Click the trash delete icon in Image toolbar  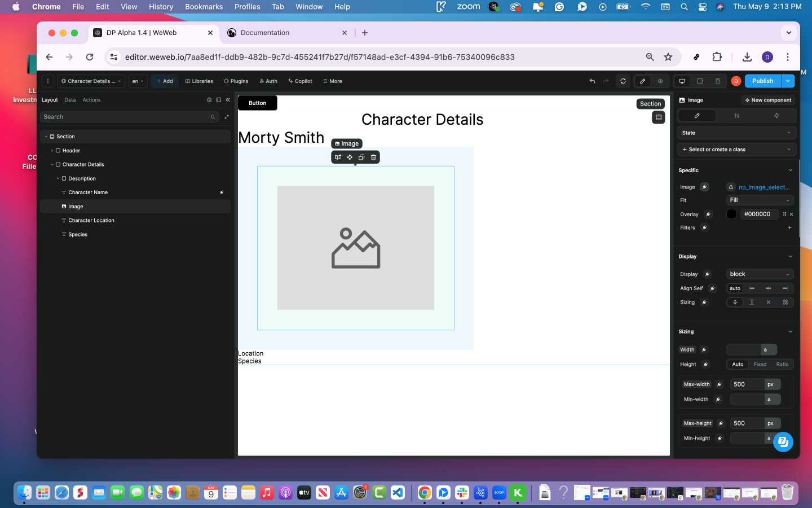pyautogui.click(x=373, y=157)
